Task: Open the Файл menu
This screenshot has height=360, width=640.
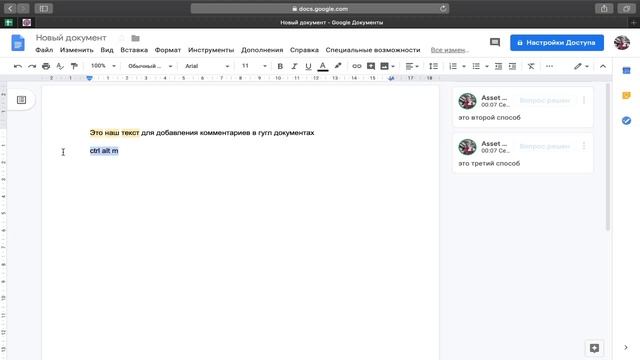Action: click(x=44, y=50)
